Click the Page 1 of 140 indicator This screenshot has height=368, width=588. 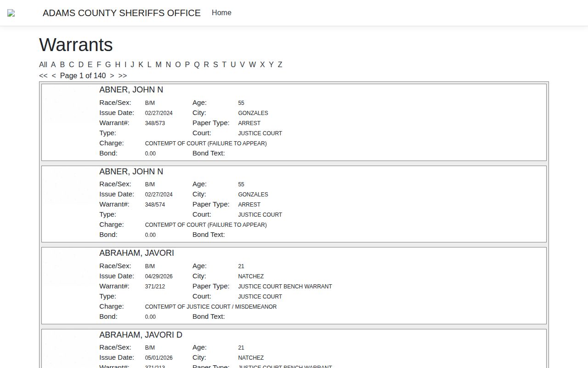(x=83, y=76)
